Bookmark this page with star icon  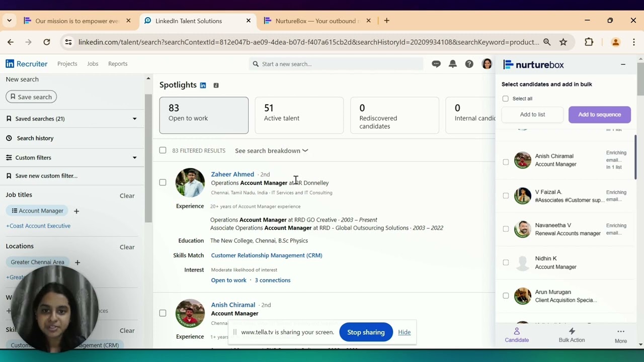click(563, 42)
